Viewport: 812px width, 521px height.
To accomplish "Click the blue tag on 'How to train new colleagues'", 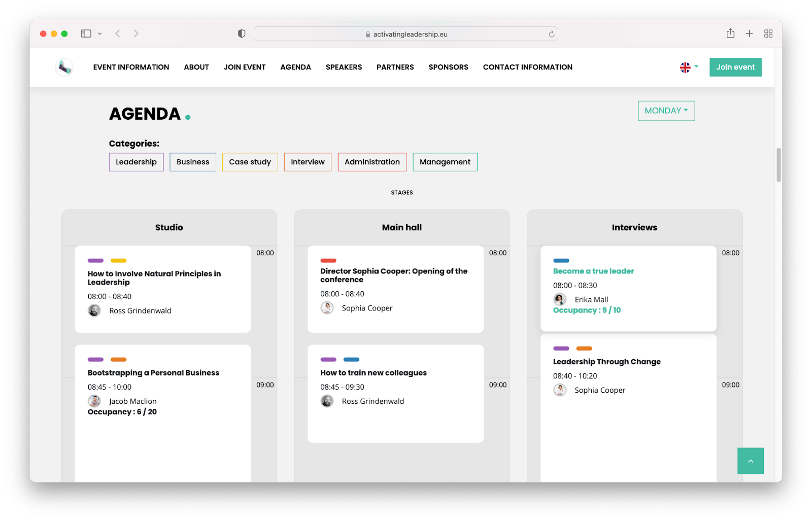I will 351,360.
